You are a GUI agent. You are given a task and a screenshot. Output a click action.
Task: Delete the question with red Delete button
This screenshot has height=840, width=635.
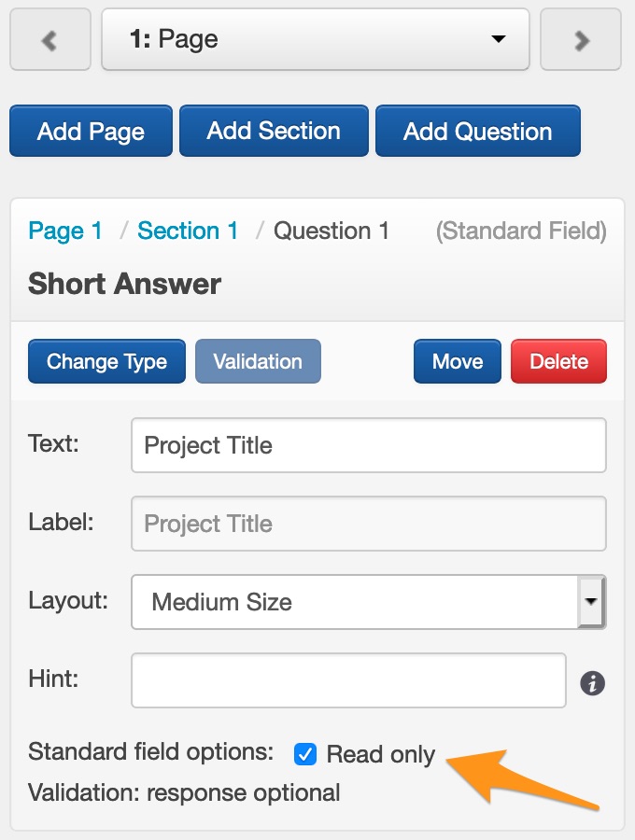coord(558,361)
